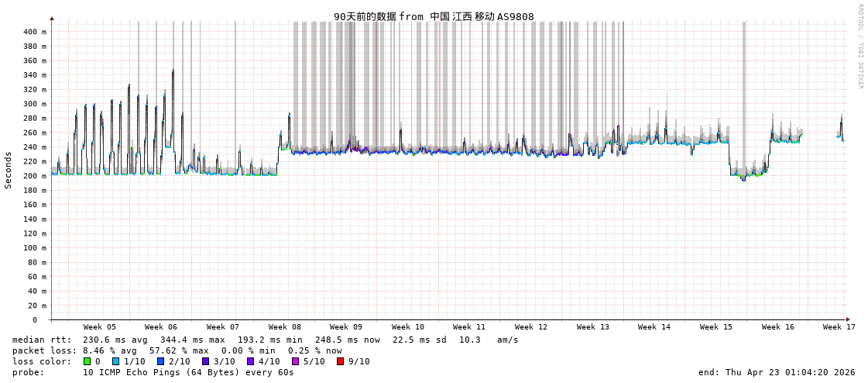868x383 pixels.
Task: Pick the purple 3/10 loss swatch
Action: click(206, 361)
